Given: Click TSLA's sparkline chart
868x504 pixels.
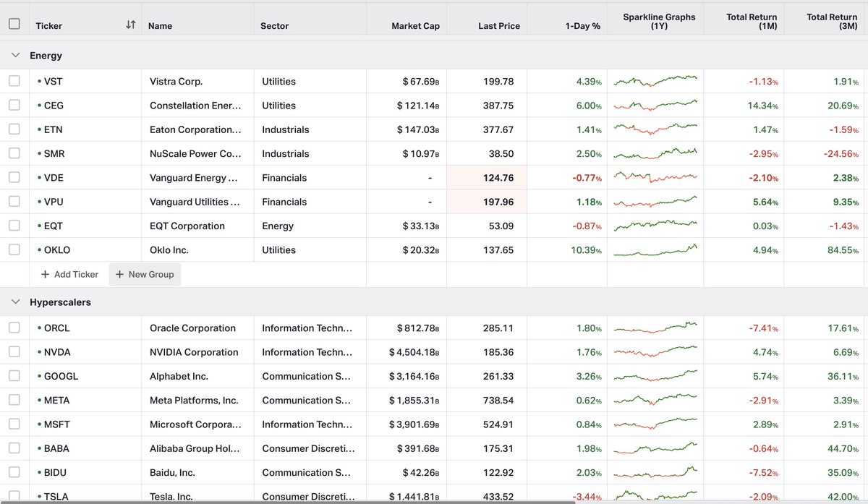Looking at the screenshot, I should 655,497.
